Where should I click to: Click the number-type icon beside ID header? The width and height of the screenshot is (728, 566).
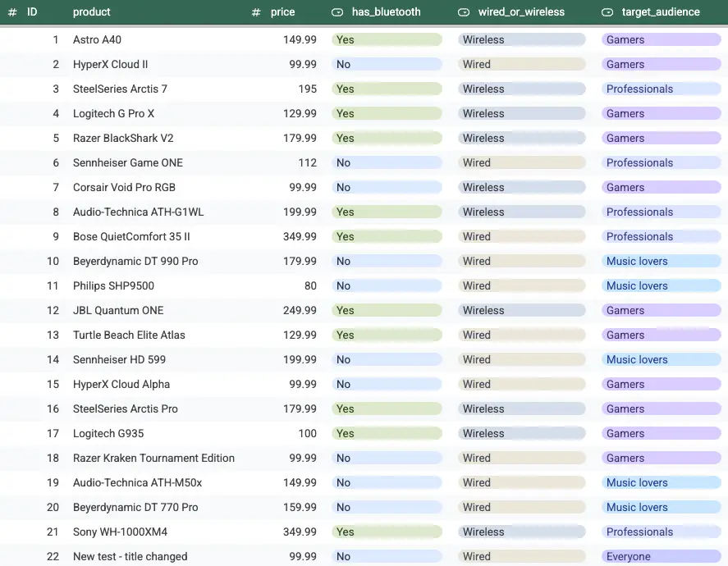tap(12, 12)
